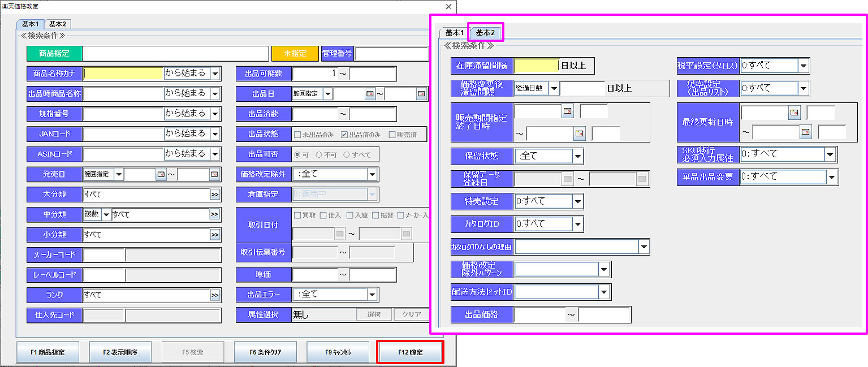This screenshot has height=367, width=868.
Task: Switch to the 基本2 tab in left window
Action: click(x=57, y=24)
